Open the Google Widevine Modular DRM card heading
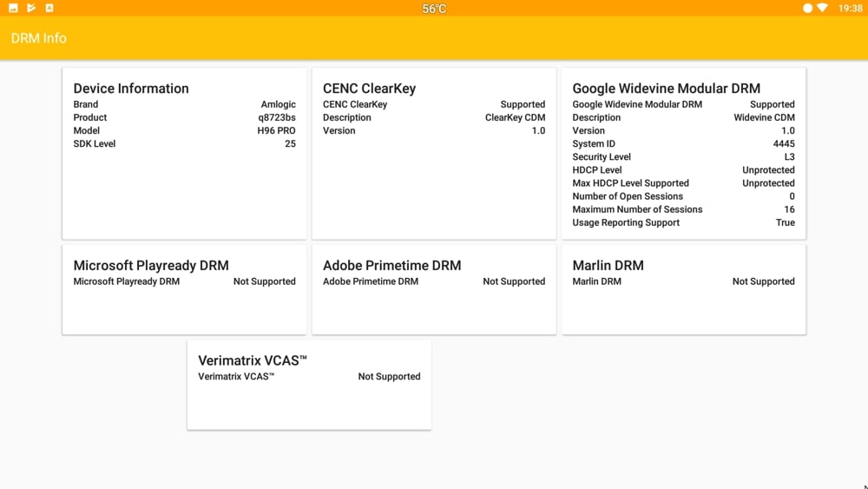Image resolution: width=868 pixels, height=489 pixels. [666, 89]
